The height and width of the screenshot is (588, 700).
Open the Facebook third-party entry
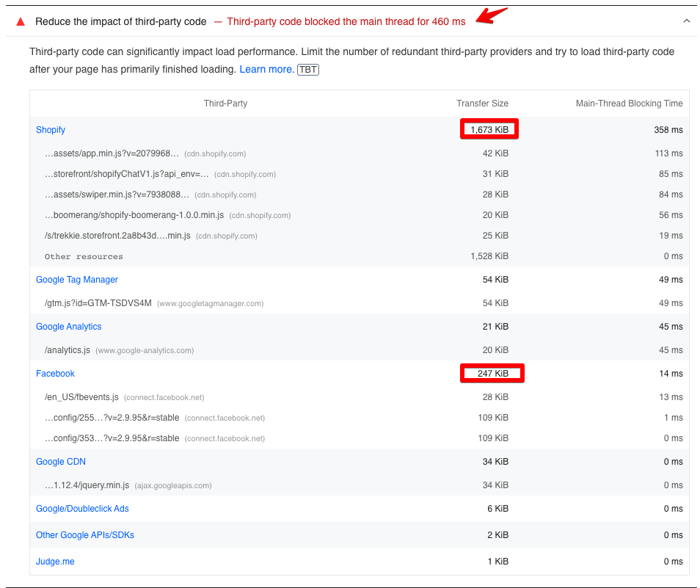tap(55, 373)
